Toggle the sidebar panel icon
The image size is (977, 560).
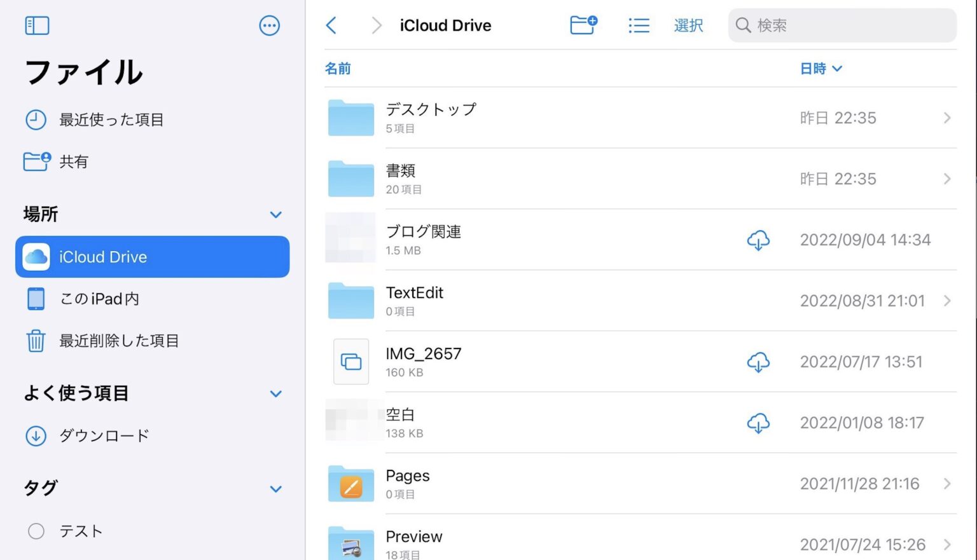37,25
